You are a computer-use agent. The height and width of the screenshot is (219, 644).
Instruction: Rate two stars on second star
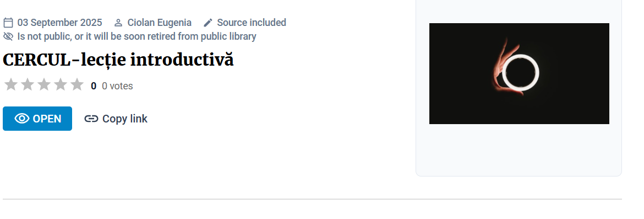pos(28,84)
